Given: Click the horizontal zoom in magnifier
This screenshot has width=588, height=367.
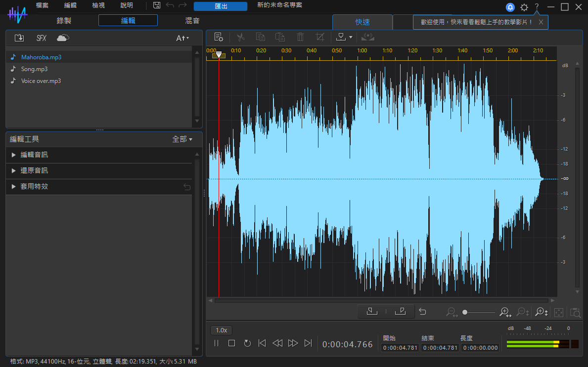Looking at the screenshot, I should [x=505, y=312].
